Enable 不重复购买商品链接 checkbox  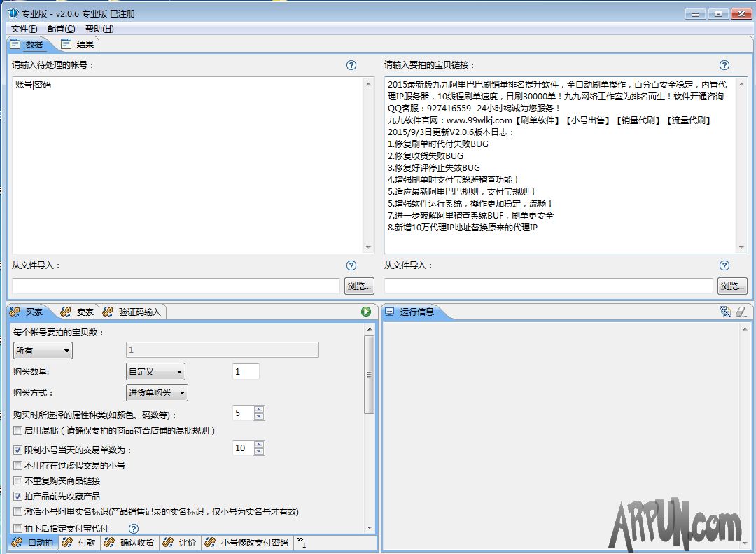[17, 480]
